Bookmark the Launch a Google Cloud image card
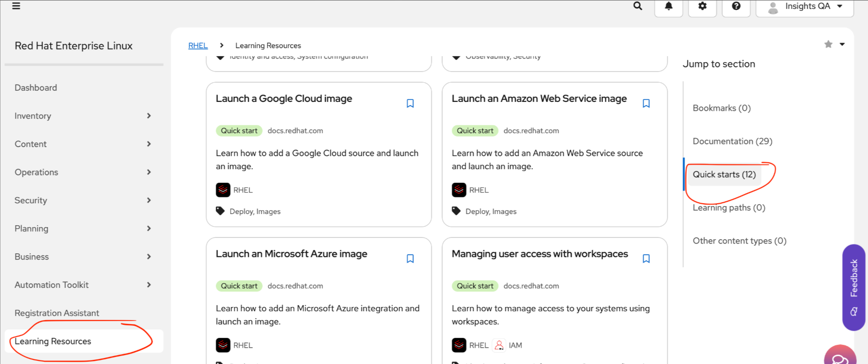This screenshot has width=868, height=364. (410, 103)
